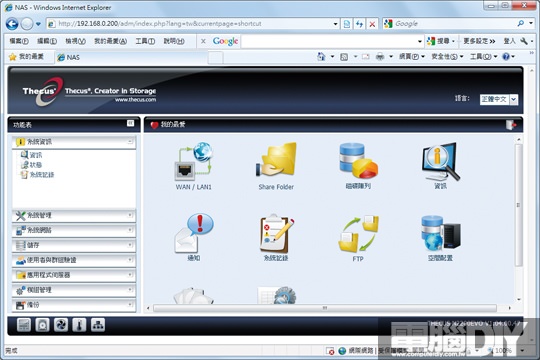Click the www.thecus.com link
Viewport: 540px width, 360px height.
[135, 100]
